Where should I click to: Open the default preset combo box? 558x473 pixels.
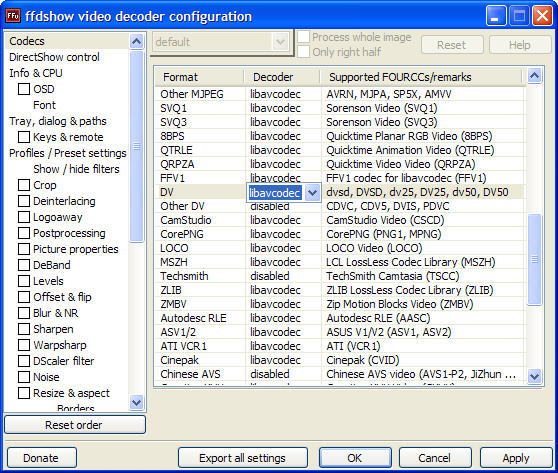click(221, 42)
